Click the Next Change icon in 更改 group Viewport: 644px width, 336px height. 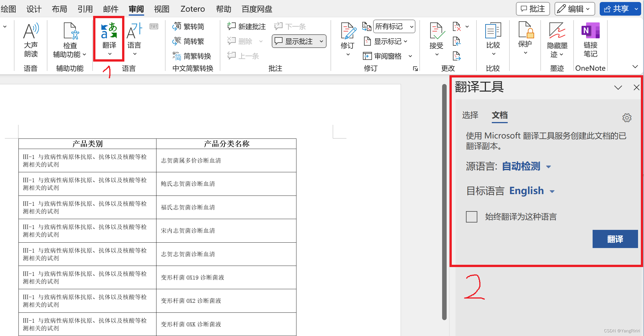457,56
